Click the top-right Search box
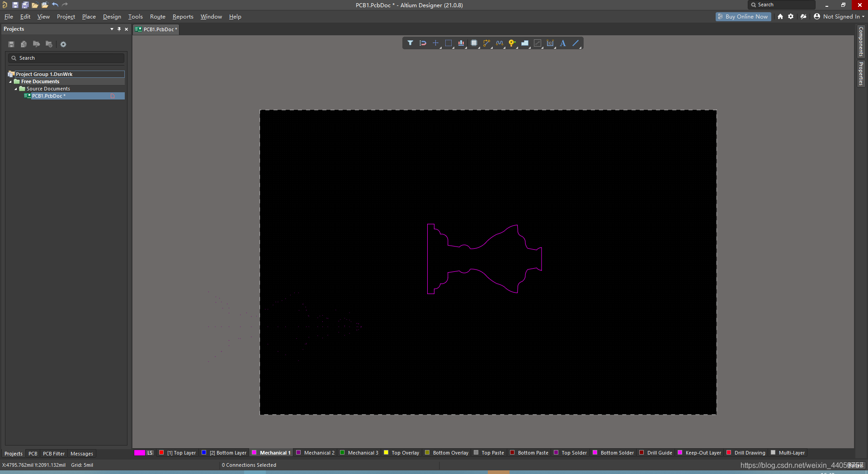The height and width of the screenshot is (474, 868). (x=782, y=5)
